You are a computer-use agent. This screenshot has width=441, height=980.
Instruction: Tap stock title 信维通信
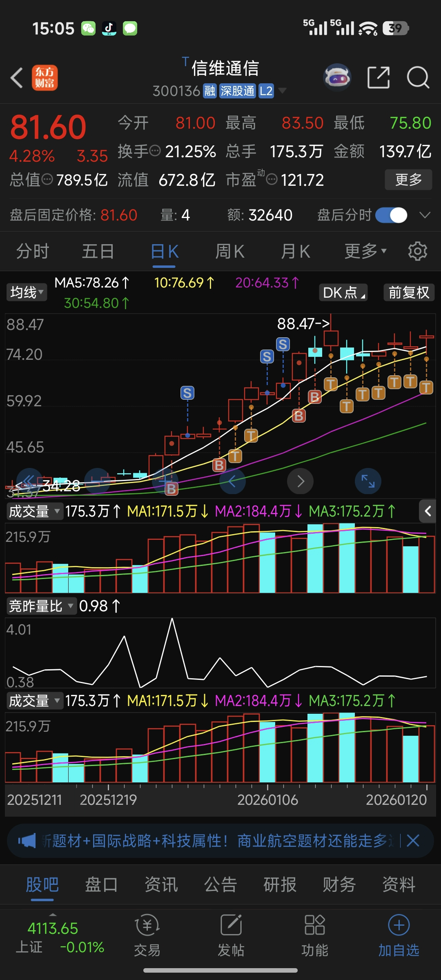pyautogui.click(x=225, y=68)
